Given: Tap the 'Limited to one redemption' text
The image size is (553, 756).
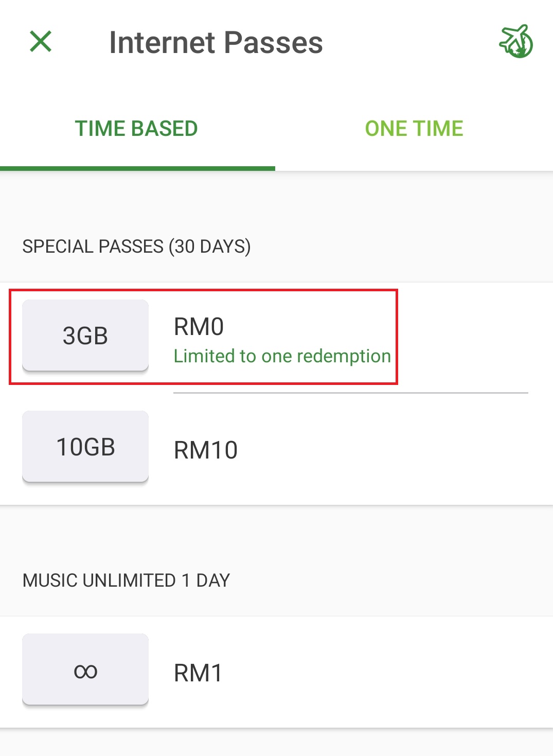Looking at the screenshot, I should 282,356.
